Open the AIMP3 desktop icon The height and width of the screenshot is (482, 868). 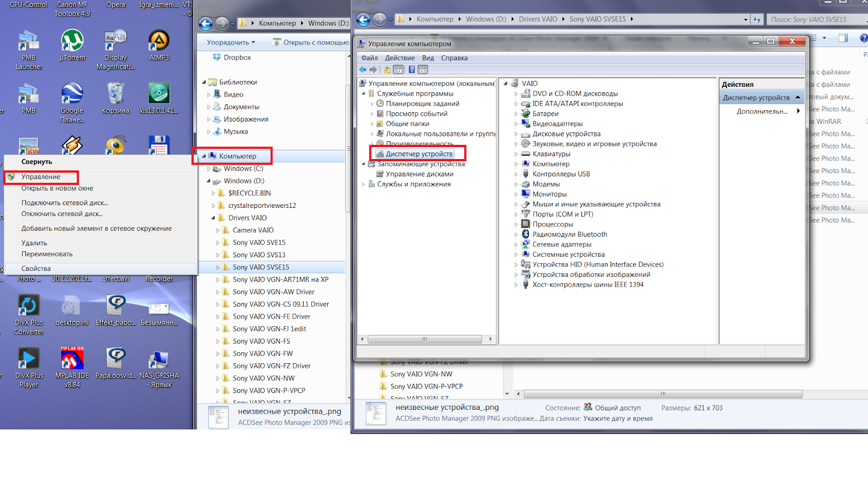point(159,45)
